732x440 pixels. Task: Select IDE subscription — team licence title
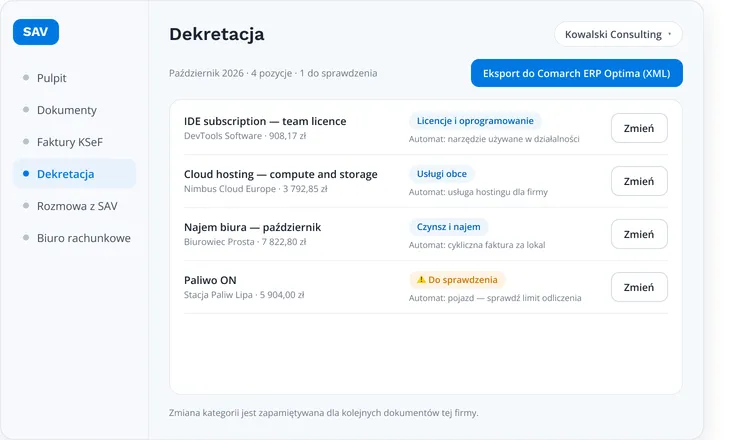click(x=265, y=121)
